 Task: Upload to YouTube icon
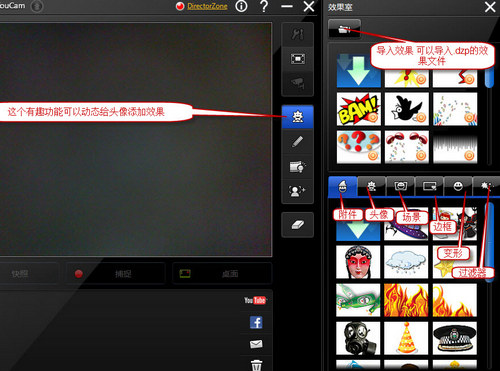pos(255,300)
